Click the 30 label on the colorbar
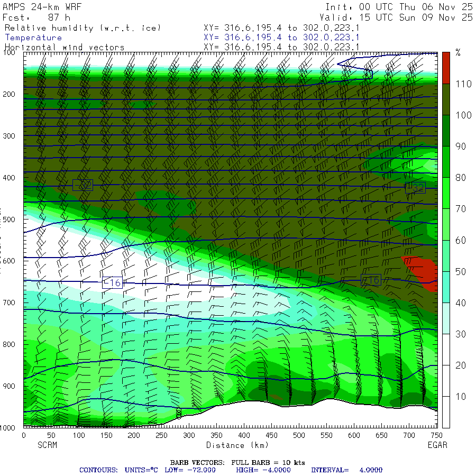 (x=461, y=334)
